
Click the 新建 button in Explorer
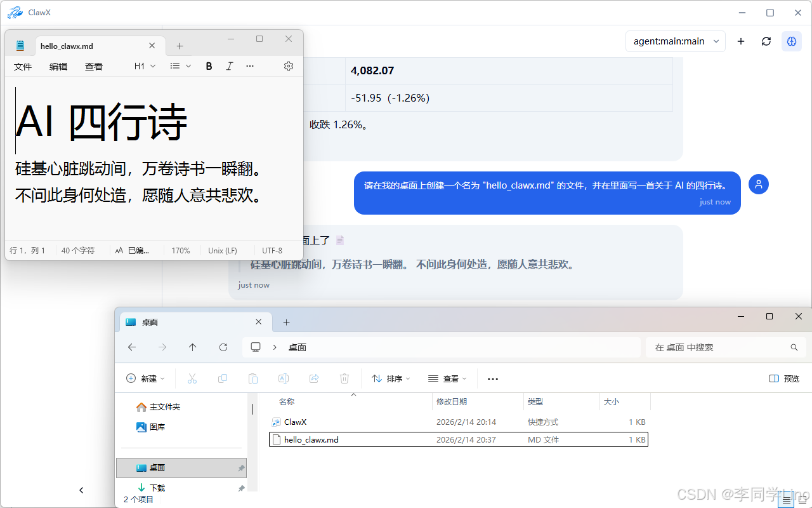(x=145, y=378)
